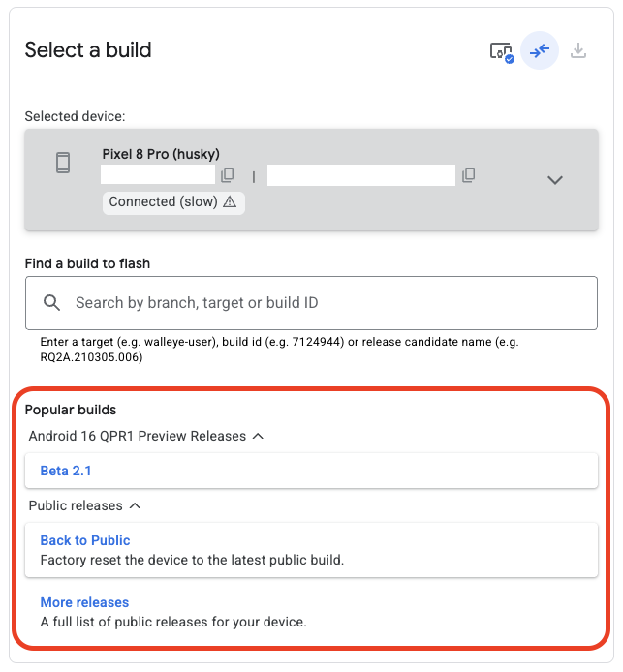Click the download icon in header
Screen dimensions: 623x672
click(578, 50)
